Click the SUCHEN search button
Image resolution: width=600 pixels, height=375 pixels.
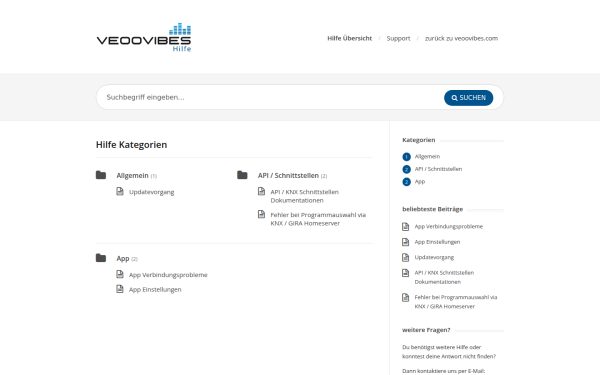[468, 98]
